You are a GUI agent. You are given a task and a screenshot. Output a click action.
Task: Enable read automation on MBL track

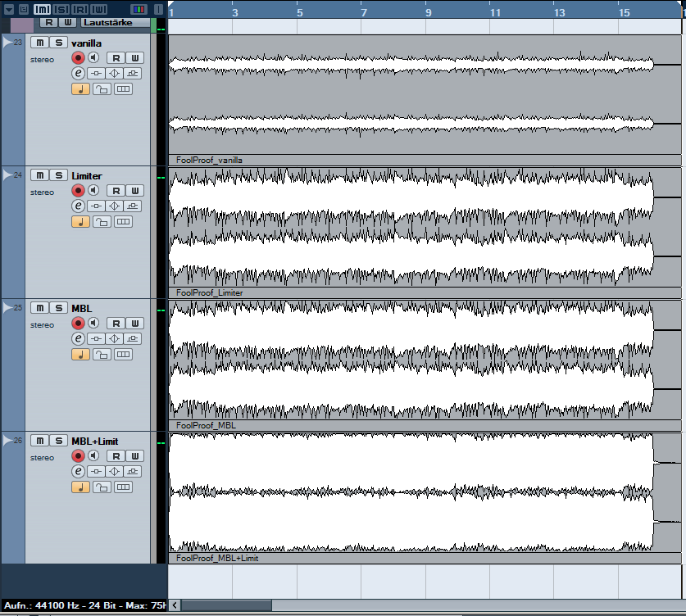[x=116, y=323]
